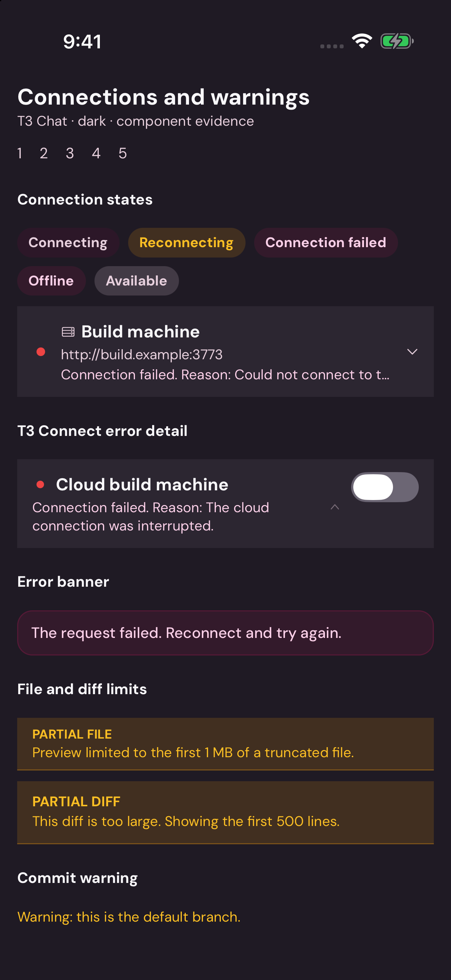Viewport: 451px width, 980px height.
Task: Open the Build machine connection card
Action: [x=225, y=351]
